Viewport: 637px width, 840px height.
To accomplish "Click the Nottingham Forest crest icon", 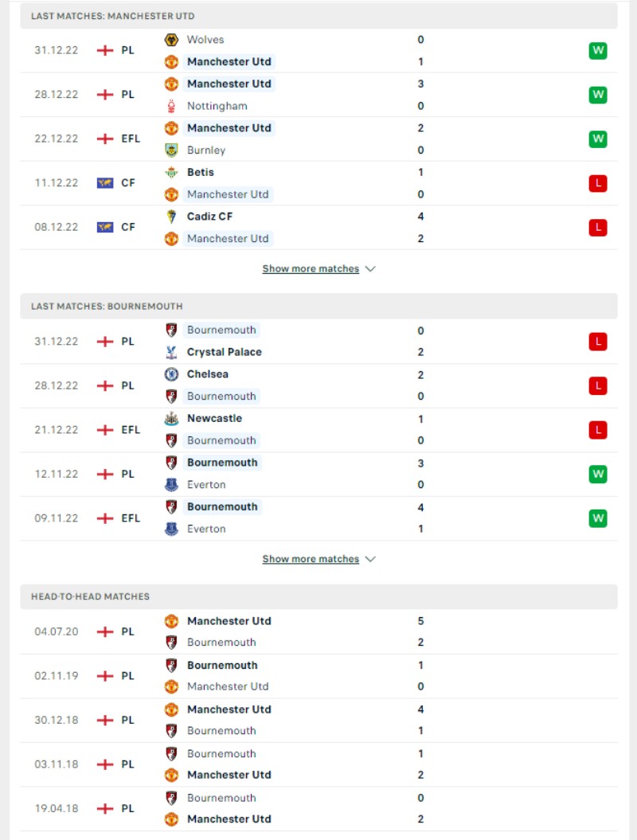I will click(171, 106).
